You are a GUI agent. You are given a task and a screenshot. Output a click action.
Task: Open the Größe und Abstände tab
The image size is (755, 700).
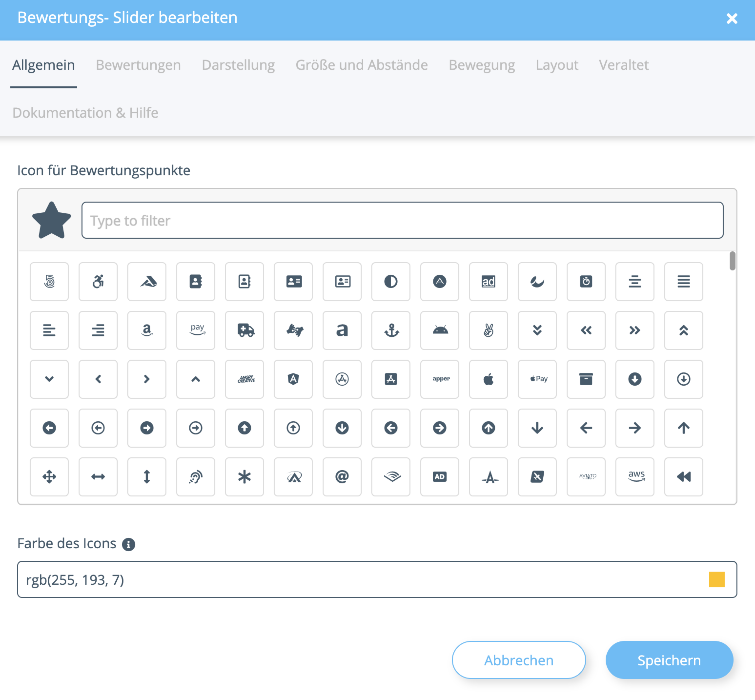[362, 65]
